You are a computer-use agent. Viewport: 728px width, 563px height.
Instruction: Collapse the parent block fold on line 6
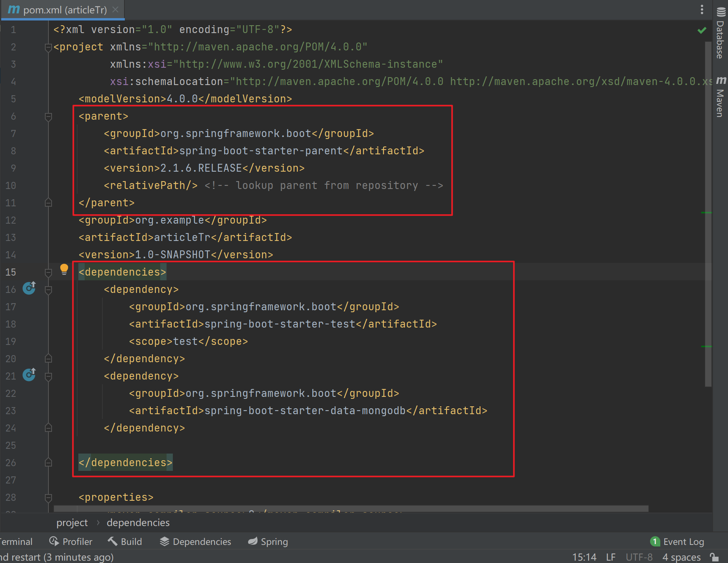(x=48, y=117)
